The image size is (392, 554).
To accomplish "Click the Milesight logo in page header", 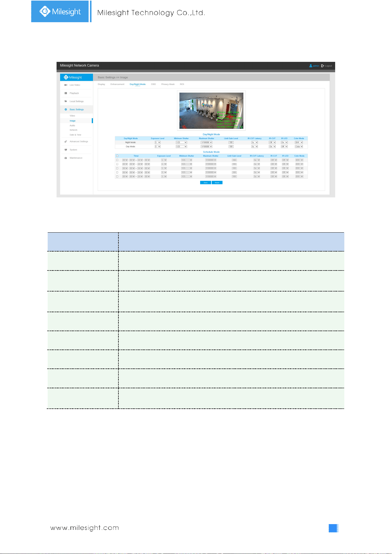I will 60,12.
